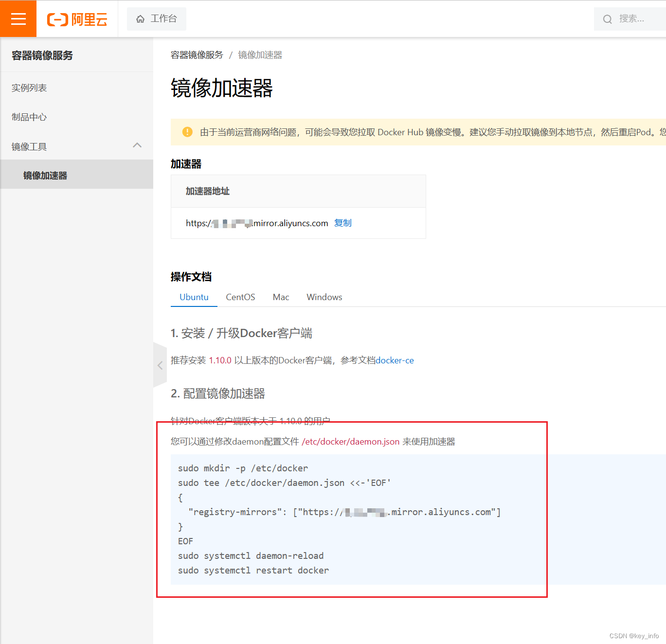Collapse 镜像工具 with its chevron arrow
This screenshot has width=666, height=644.
point(137,145)
